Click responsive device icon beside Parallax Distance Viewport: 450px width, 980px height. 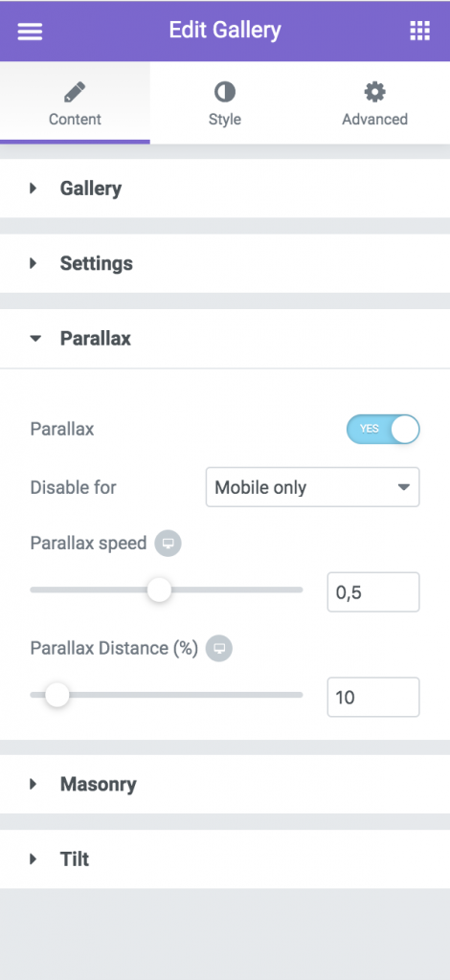tap(218, 648)
